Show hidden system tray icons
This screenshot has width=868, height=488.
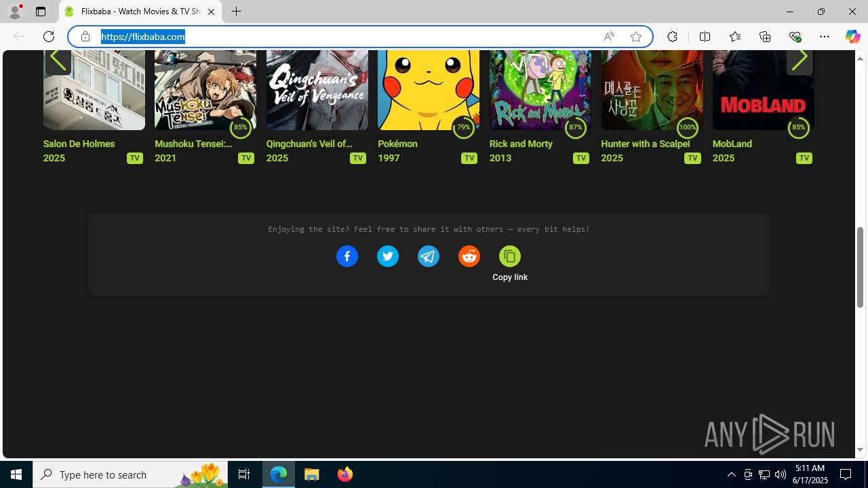pyautogui.click(x=731, y=474)
